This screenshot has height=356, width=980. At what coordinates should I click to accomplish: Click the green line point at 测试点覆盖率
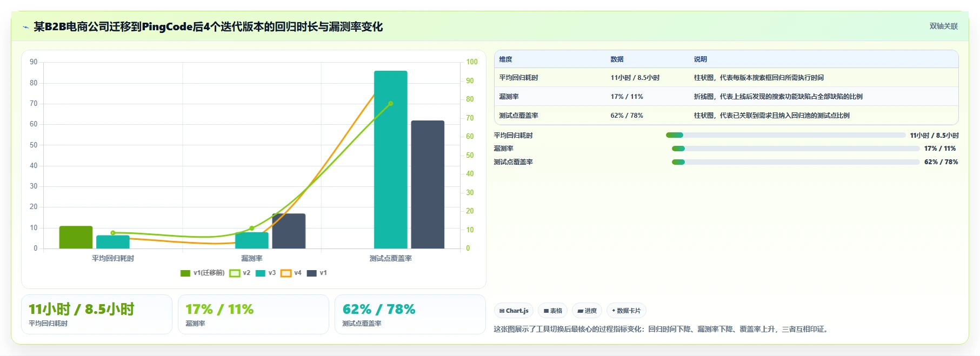[391, 103]
